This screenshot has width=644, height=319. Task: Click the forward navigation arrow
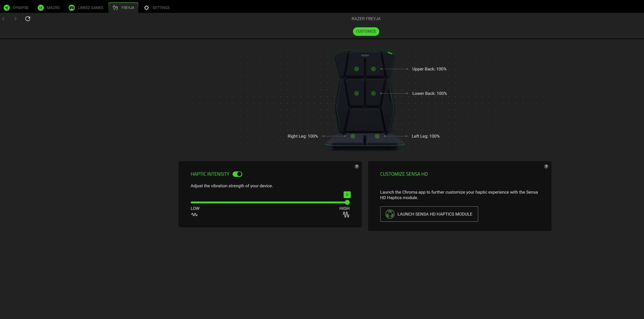pyautogui.click(x=15, y=19)
